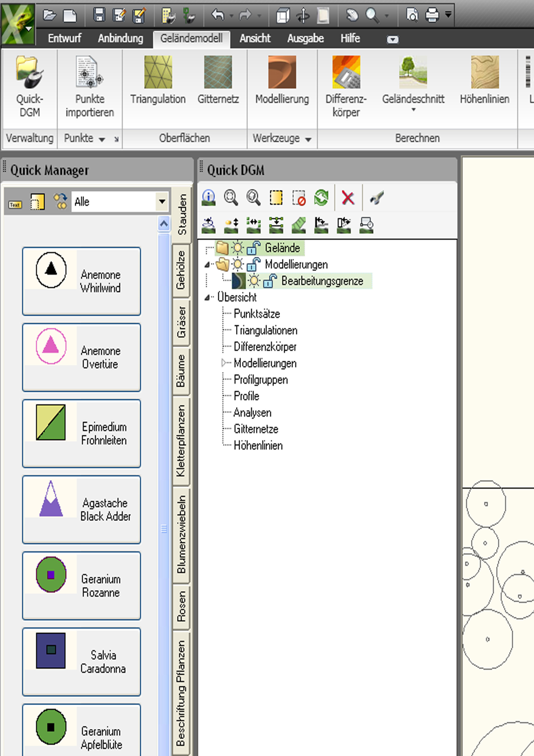Viewport: 534px width, 756px height.
Task: Save the drawing with floppy icon
Action: pyautogui.click(x=99, y=15)
